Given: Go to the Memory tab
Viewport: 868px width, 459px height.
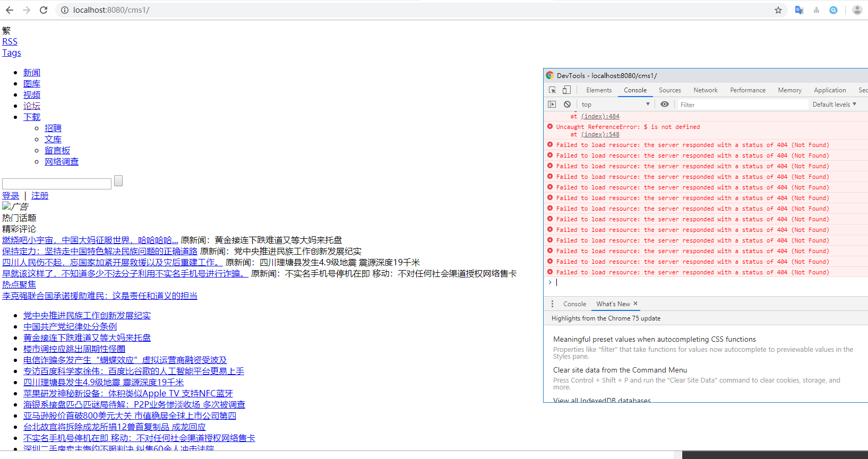Looking at the screenshot, I should click(790, 90).
